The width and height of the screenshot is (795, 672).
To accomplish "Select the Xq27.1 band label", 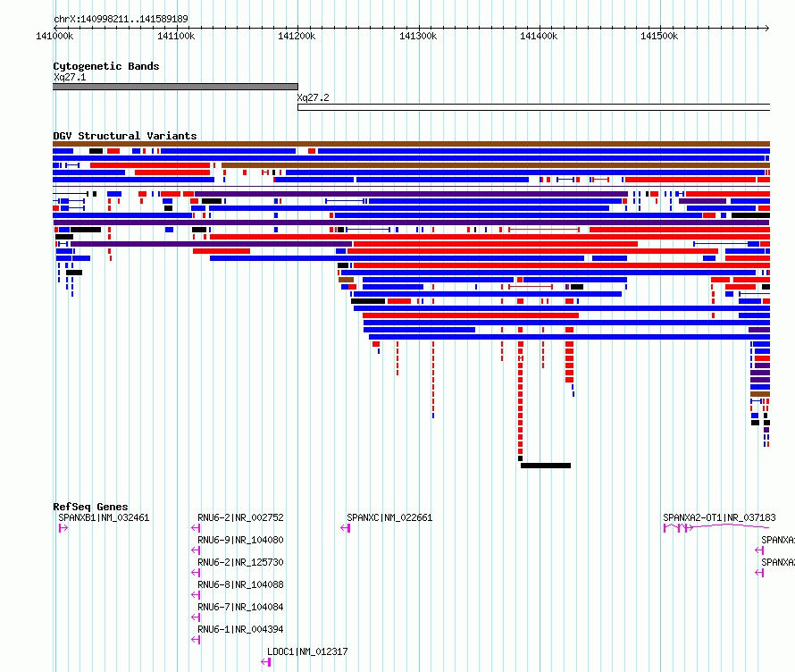I will click(70, 77).
